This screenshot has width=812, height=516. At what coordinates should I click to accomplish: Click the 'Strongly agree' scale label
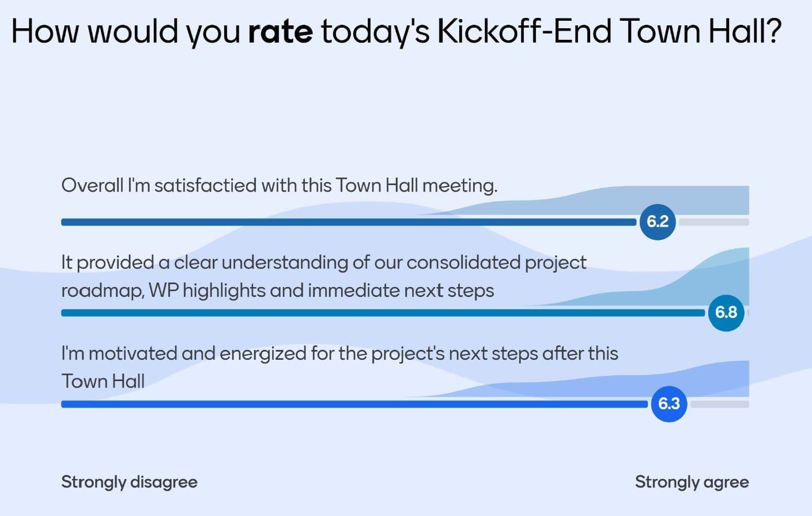click(692, 482)
